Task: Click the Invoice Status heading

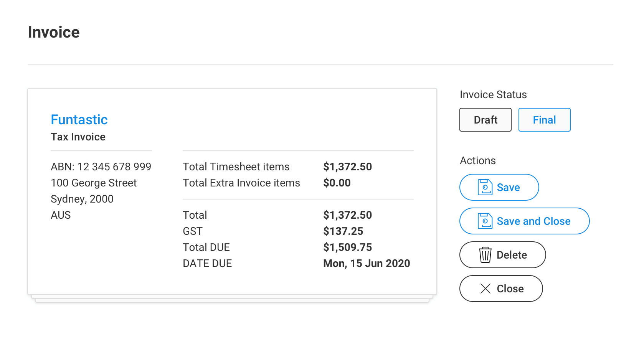Action: (x=493, y=94)
